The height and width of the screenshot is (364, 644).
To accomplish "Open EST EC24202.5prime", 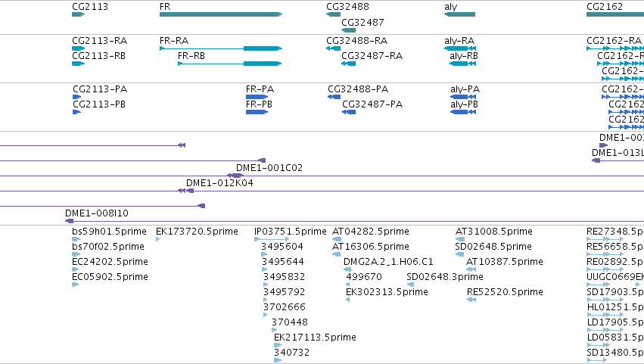I will click(x=75, y=269).
